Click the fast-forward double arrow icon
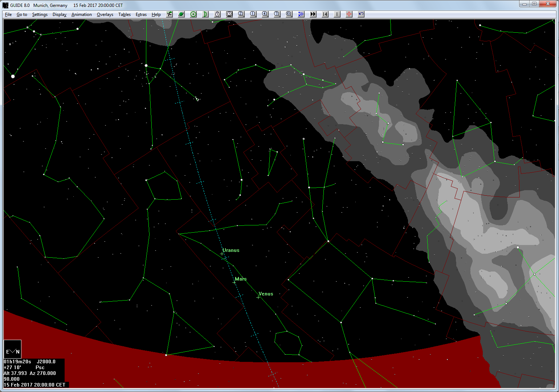 (313, 14)
